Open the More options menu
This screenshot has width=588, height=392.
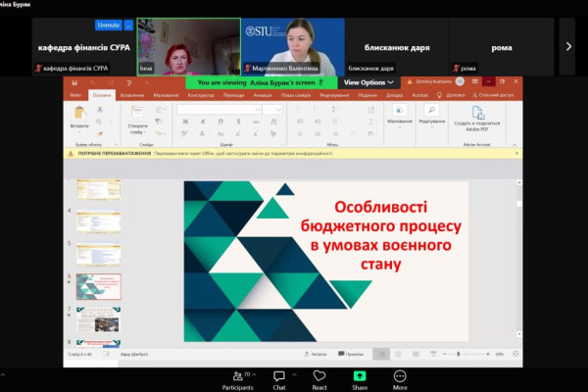pyautogui.click(x=400, y=380)
